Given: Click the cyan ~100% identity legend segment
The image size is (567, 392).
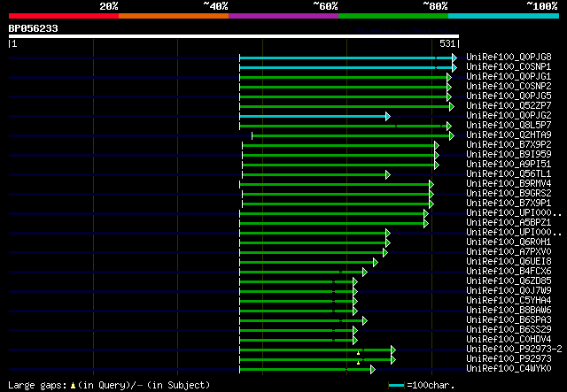Looking at the screenshot, I should 503,16.
